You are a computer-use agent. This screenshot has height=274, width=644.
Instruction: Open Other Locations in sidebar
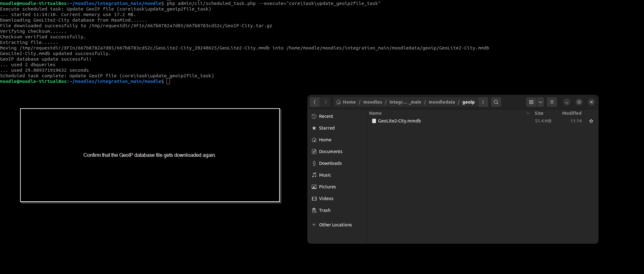337,225
